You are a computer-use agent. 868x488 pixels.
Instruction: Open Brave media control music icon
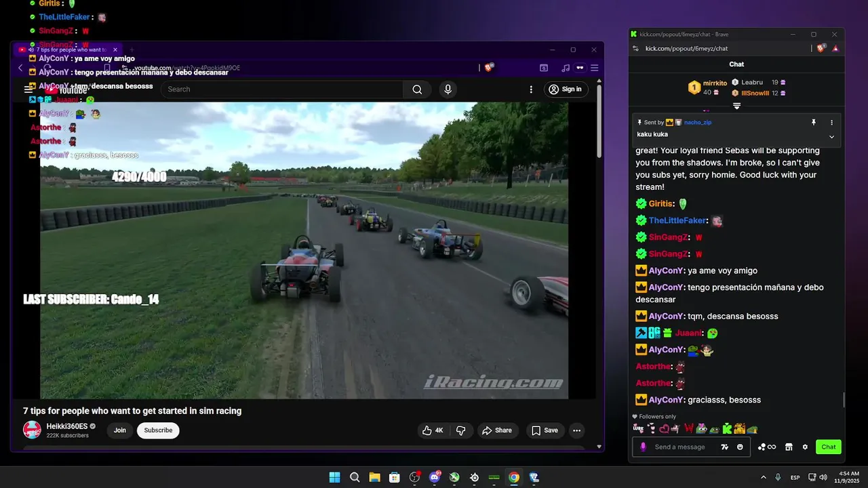pyautogui.click(x=566, y=68)
